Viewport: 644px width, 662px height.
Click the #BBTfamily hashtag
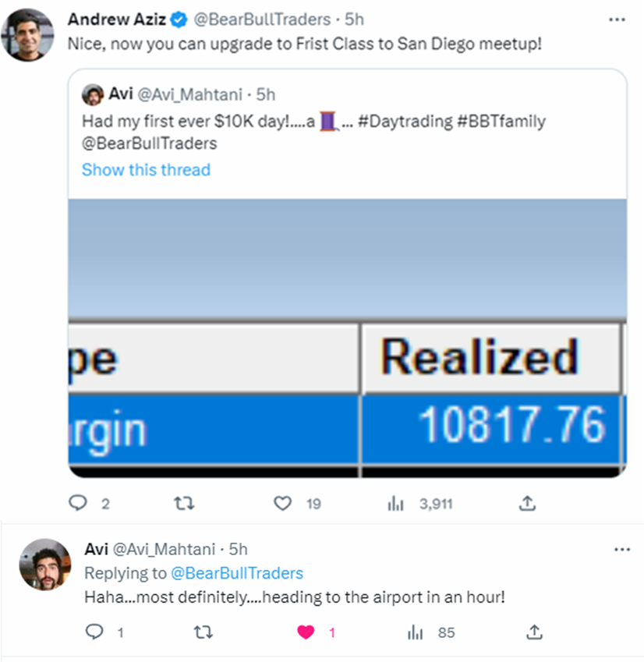(501, 121)
